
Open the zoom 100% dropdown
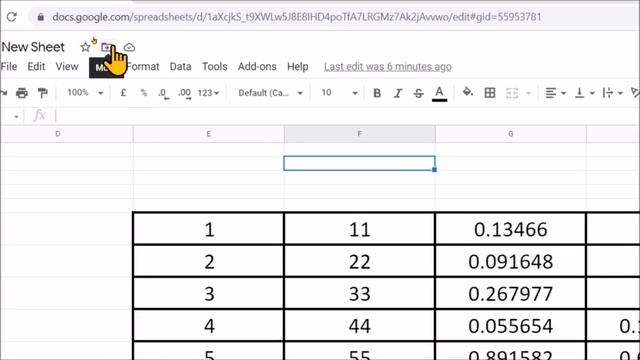click(85, 93)
